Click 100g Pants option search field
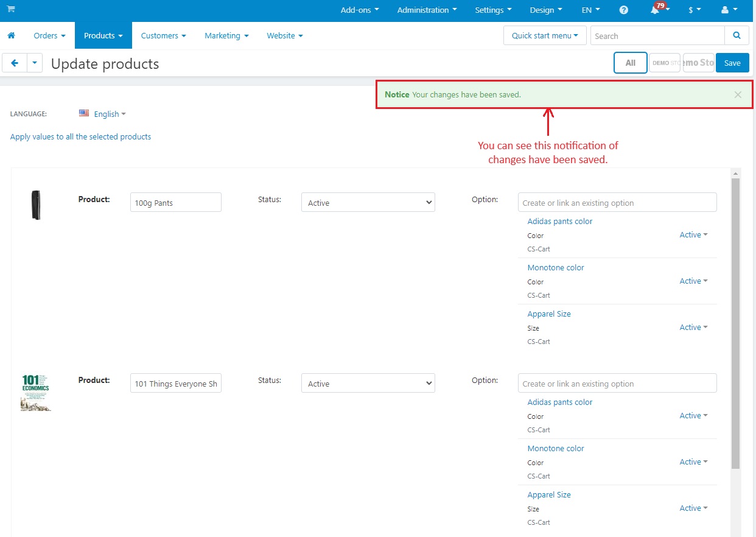The height and width of the screenshot is (537, 756). click(617, 203)
